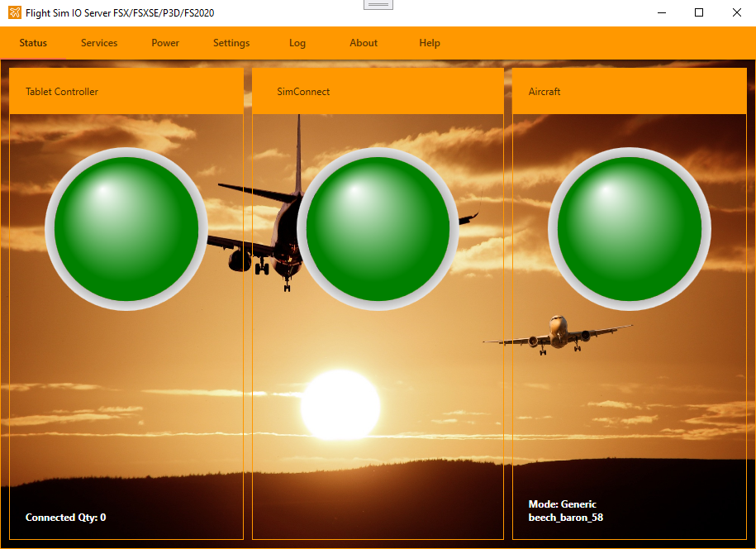This screenshot has width=756, height=549.
Task: Click the 'Mode: Generic' text
Action: pos(562,504)
